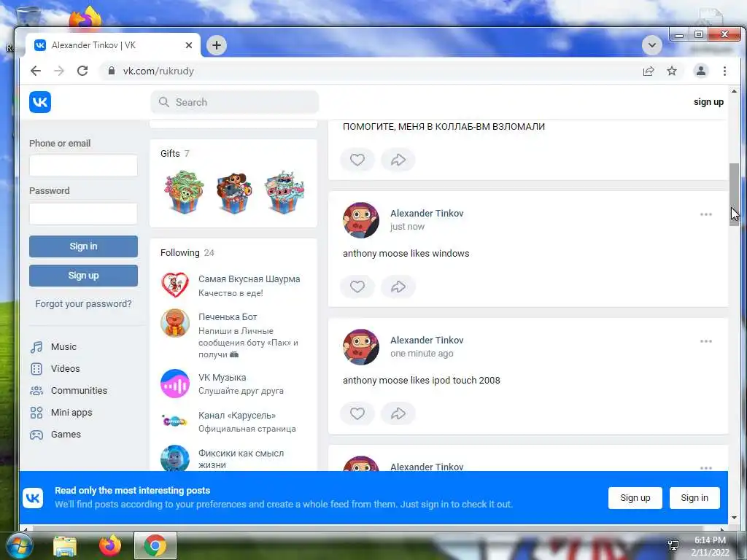Open the Following section header
Viewport: 747px width, 560px height.
(x=187, y=252)
